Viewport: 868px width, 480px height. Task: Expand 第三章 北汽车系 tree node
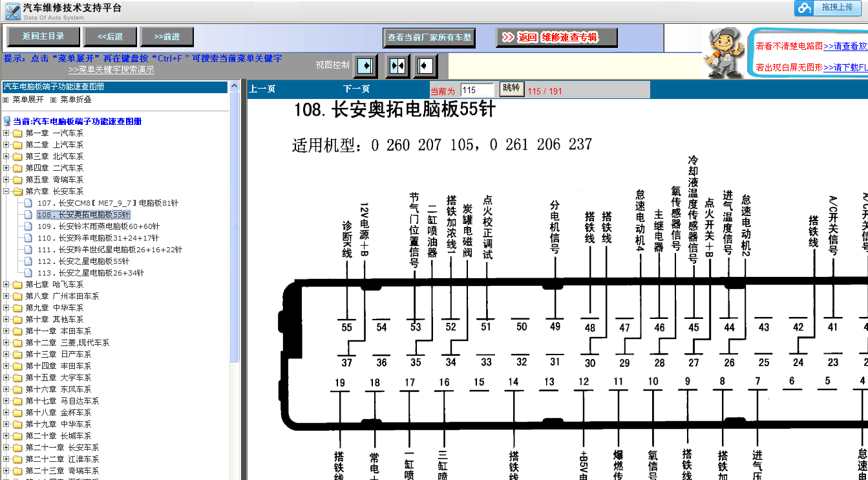pos(6,157)
